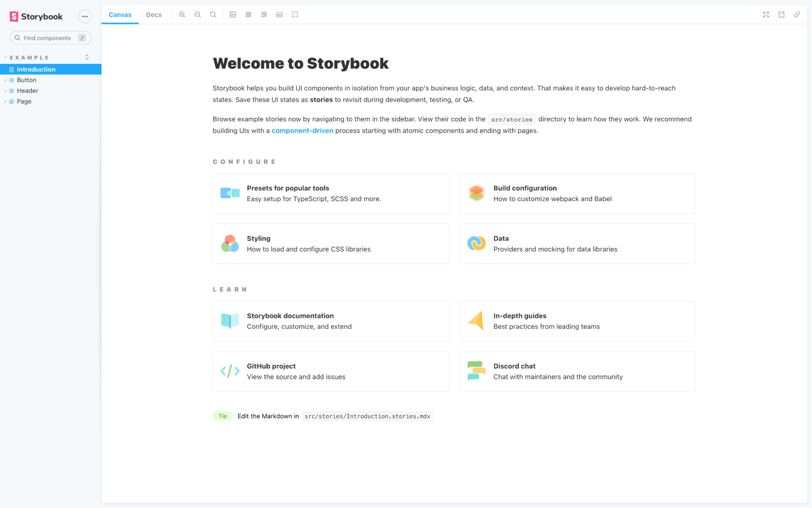Go full screen with the expand icon
The width and height of the screenshot is (812, 508).
766,15
